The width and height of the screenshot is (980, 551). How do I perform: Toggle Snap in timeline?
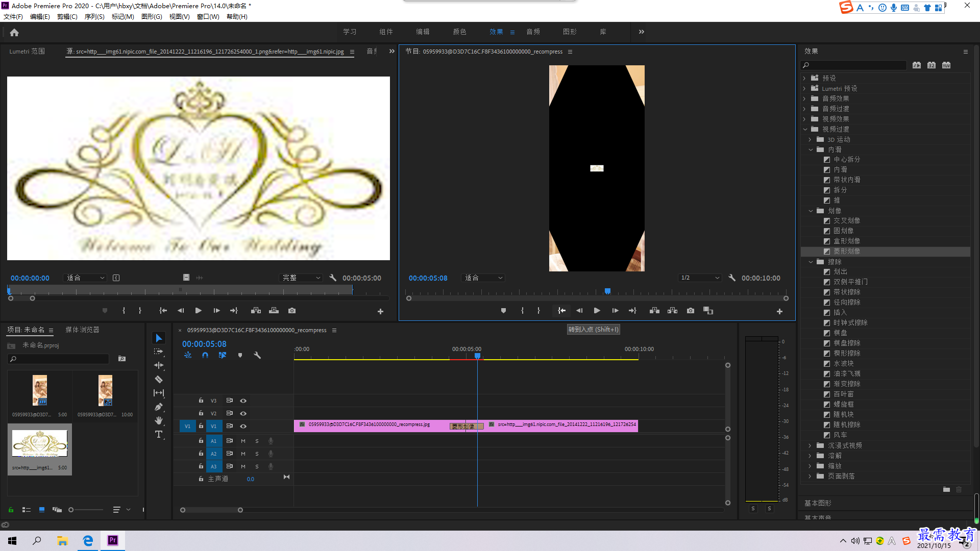(x=205, y=355)
